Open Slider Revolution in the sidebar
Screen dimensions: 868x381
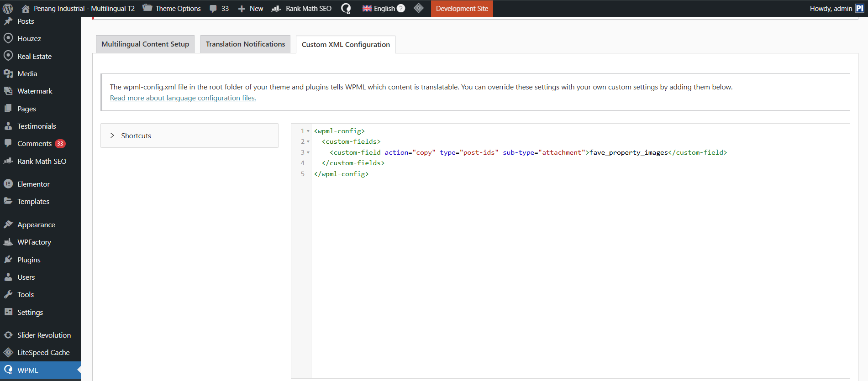point(44,335)
